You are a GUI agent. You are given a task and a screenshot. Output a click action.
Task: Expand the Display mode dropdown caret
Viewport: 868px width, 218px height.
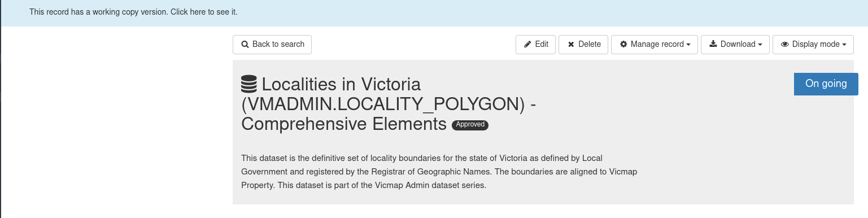pyautogui.click(x=844, y=45)
